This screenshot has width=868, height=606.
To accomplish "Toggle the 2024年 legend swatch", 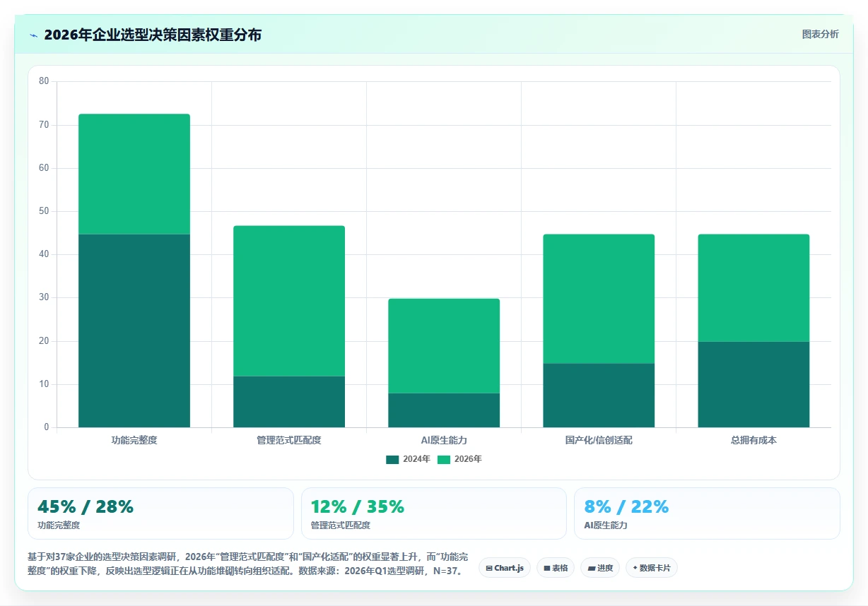I will pos(392,459).
